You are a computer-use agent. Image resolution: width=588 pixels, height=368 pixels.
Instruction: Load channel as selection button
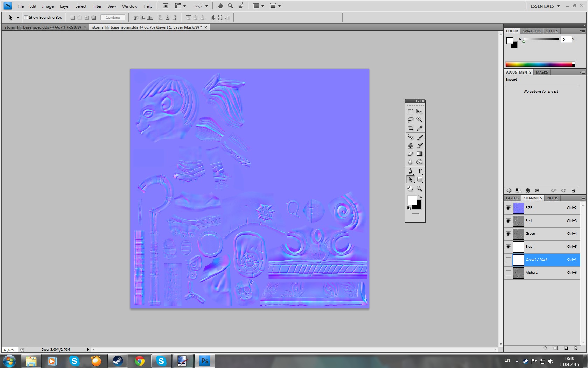point(545,348)
